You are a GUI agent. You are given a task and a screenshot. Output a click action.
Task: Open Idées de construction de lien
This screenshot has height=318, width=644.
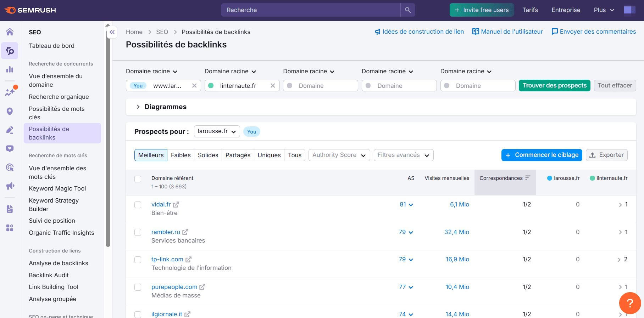pos(419,32)
